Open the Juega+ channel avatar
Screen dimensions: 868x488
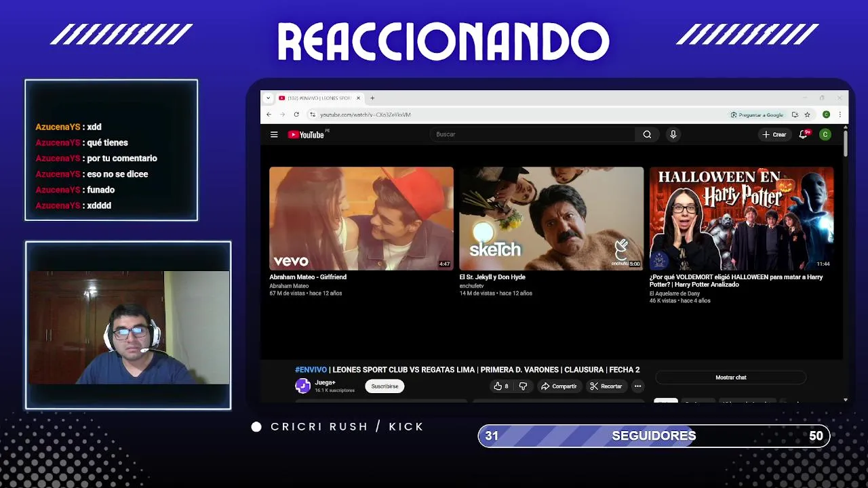pyautogui.click(x=302, y=386)
